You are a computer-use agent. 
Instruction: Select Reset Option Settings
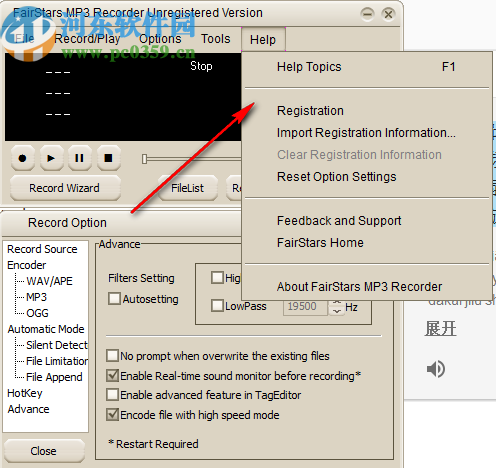click(367, 177)
